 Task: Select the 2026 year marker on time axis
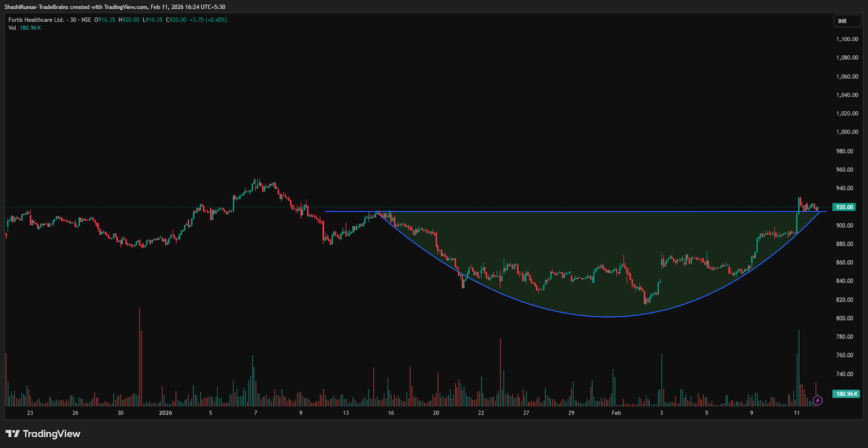pos(165,413)
